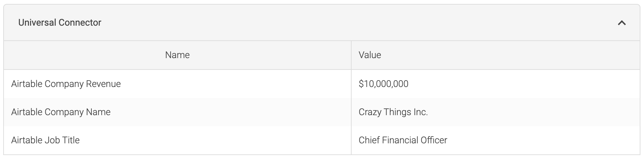Click the Universal Connector section title

[x=60, y=22]
